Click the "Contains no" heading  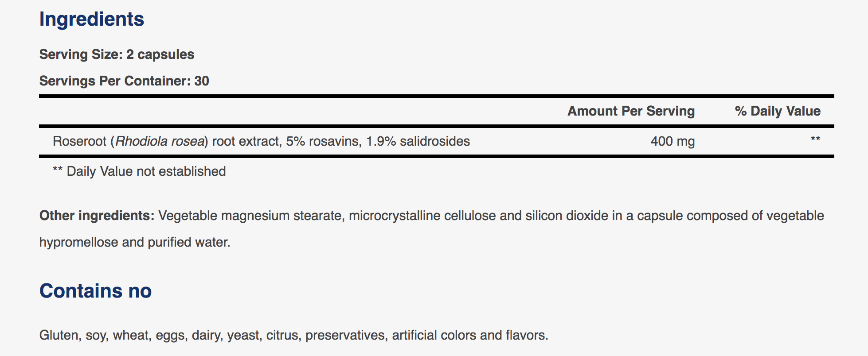[95, 291]
